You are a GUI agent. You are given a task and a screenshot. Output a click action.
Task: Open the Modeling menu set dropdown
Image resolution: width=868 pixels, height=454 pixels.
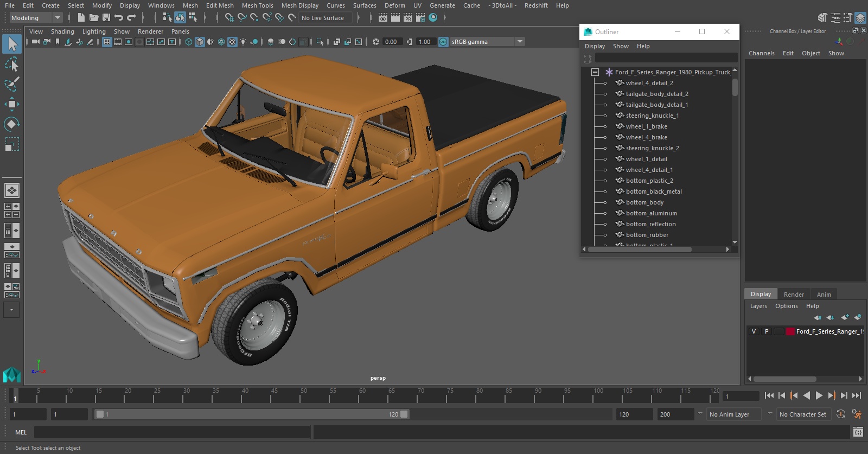(36, 18)
